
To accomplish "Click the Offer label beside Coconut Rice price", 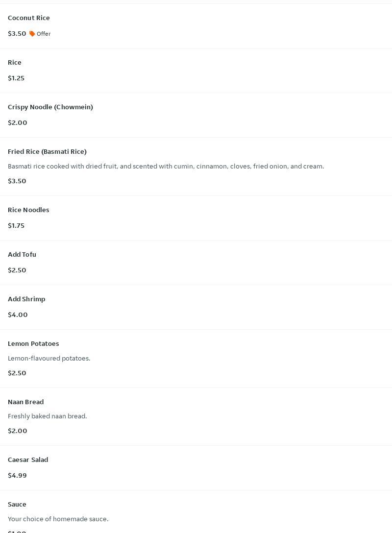I will 44,34.
